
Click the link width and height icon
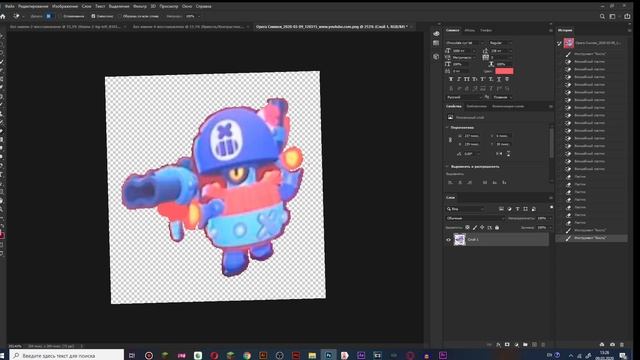[x=450, y=140]
